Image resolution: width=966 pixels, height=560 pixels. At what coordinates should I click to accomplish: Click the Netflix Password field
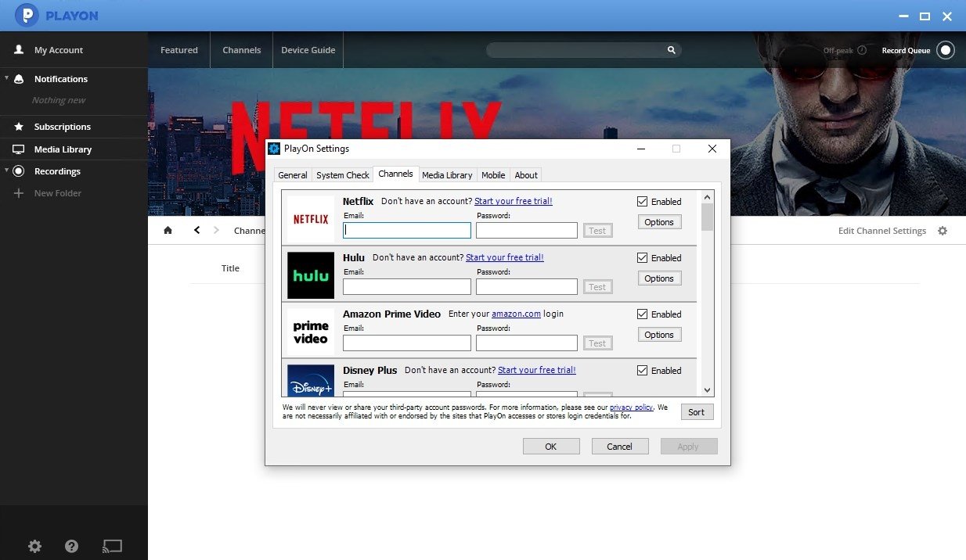pos(527,231)
